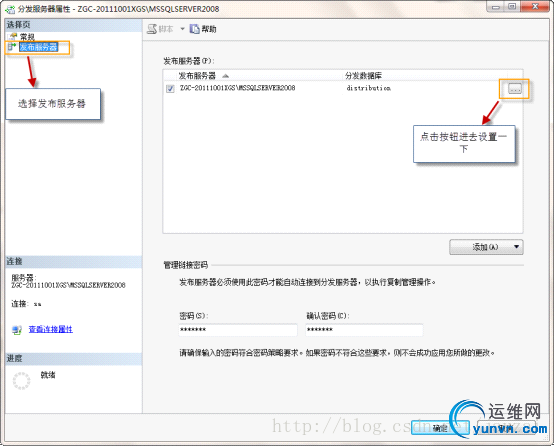
Task: Click the window title bar app icon
Action: pyautogui.click(x=10, y=9)
